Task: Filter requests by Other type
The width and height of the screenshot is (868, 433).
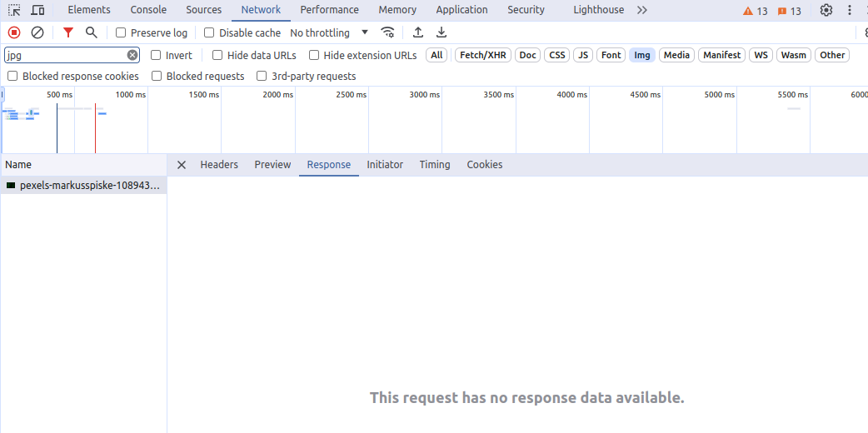Action: 832,55
